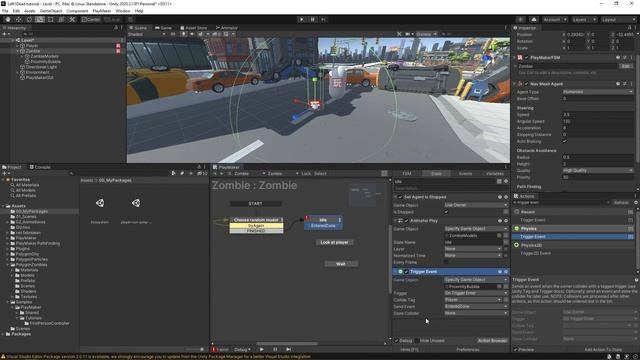This screenshot has width=640, height=360.
Task: Click Hints F1 button
Action: coord(409,350)
